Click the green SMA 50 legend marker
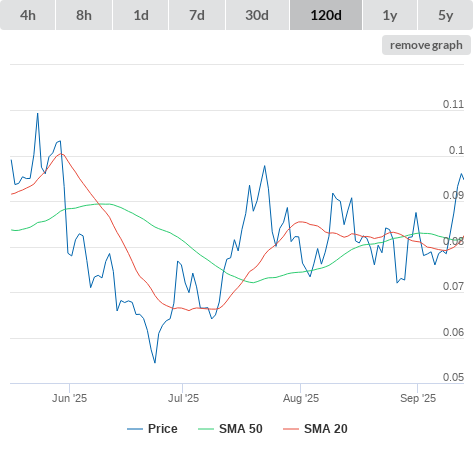 point(206,429)
